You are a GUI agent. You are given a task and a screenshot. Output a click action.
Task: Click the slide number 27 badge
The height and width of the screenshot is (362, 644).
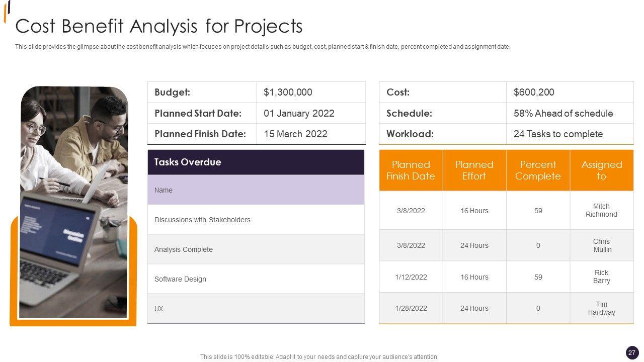coord(632,352)
